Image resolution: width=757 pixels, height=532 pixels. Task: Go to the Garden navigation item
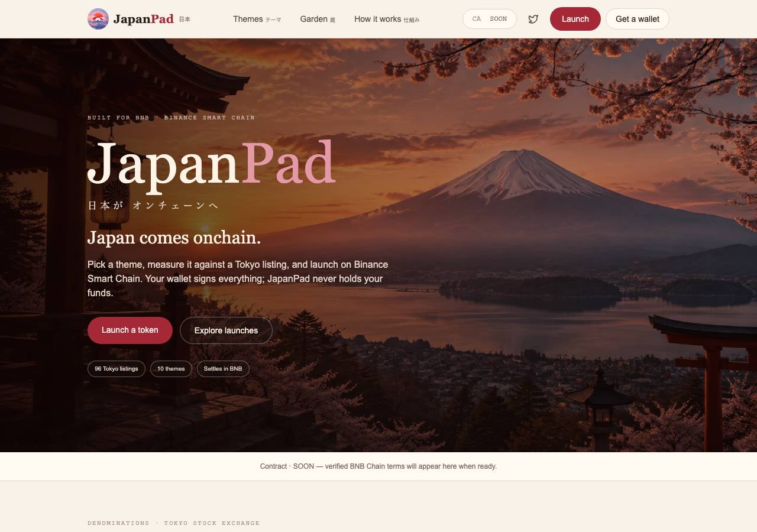coord(318,19)
